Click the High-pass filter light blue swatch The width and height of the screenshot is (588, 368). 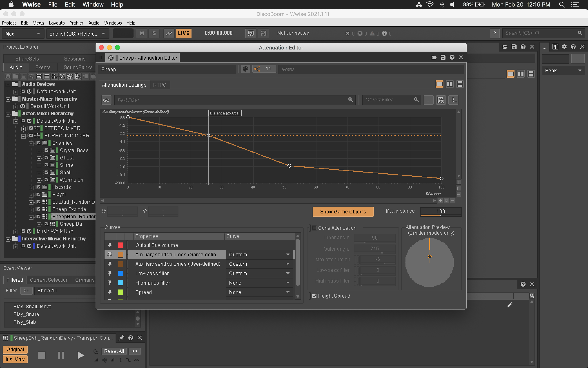[120, 283]
